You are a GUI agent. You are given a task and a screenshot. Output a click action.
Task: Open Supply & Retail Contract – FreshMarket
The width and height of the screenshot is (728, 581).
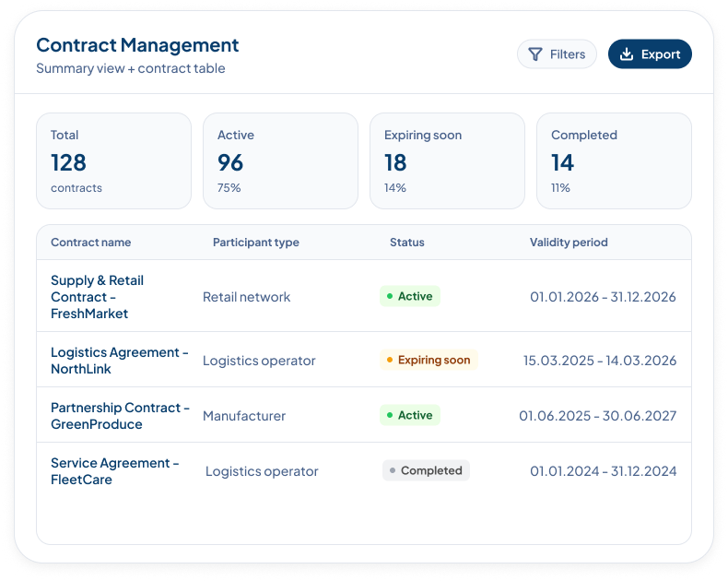click(97, 297)
